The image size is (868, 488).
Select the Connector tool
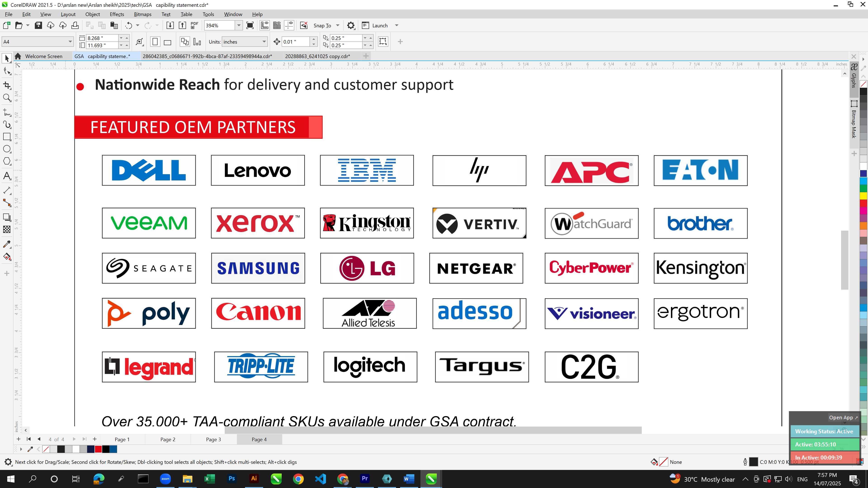click(7, 202)
